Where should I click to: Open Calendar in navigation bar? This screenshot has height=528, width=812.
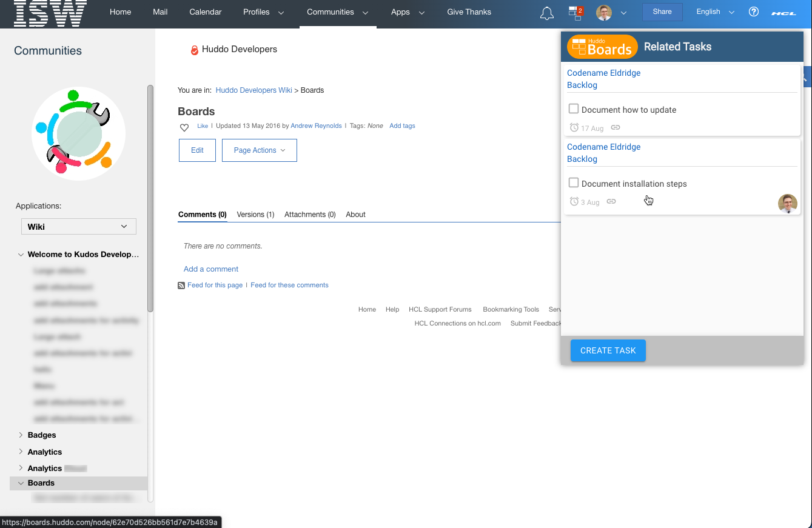[206, 12]
